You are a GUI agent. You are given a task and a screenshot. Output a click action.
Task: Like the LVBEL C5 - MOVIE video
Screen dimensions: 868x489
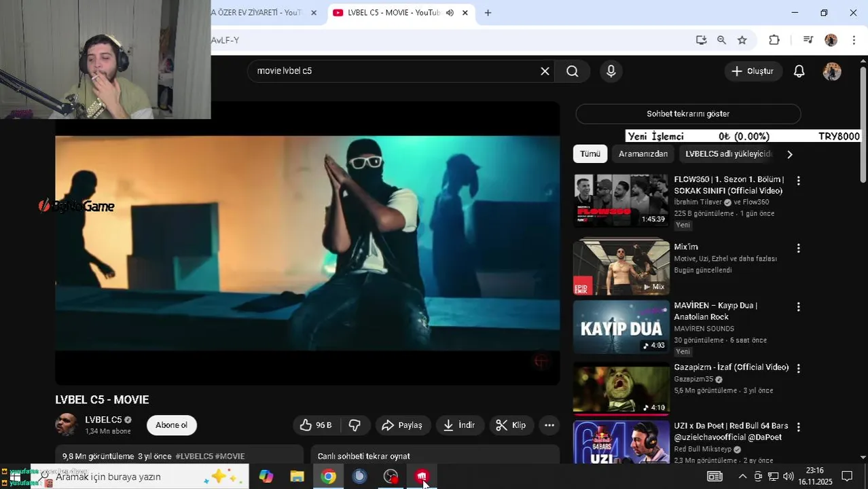coord(317,425)
